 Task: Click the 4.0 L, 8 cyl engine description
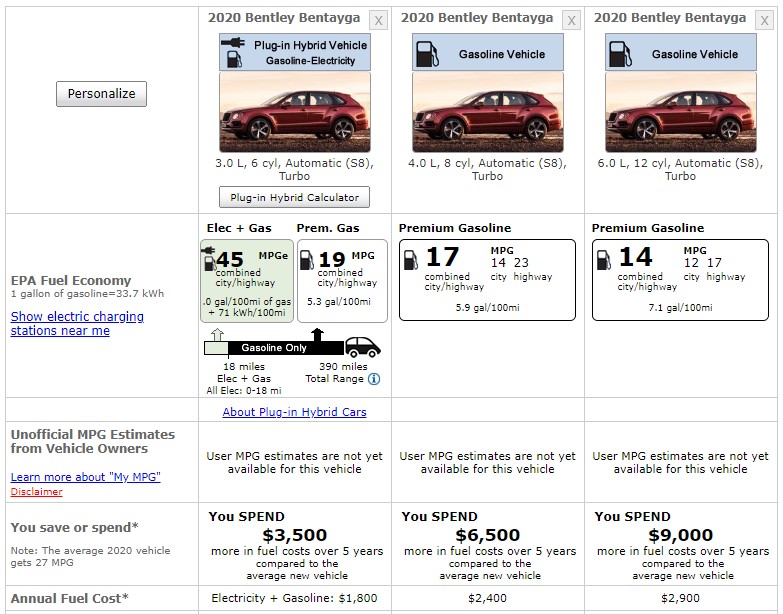point(487,169)
